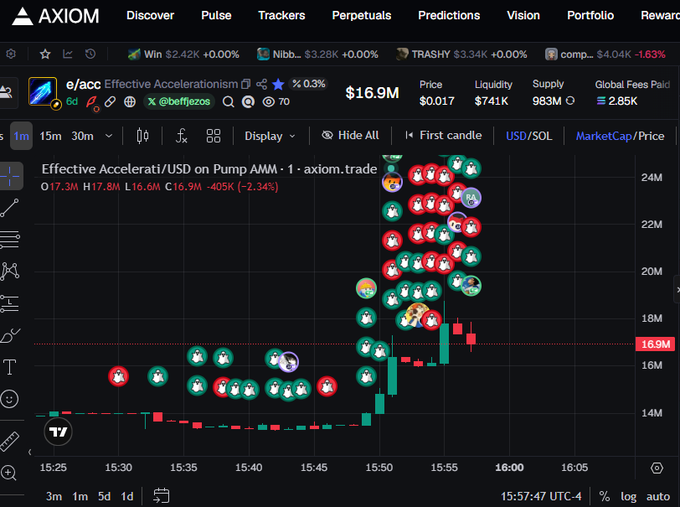Switch to the Predictions tab
Viewport: 680px width, 507px height.
(x=449, y=16)
